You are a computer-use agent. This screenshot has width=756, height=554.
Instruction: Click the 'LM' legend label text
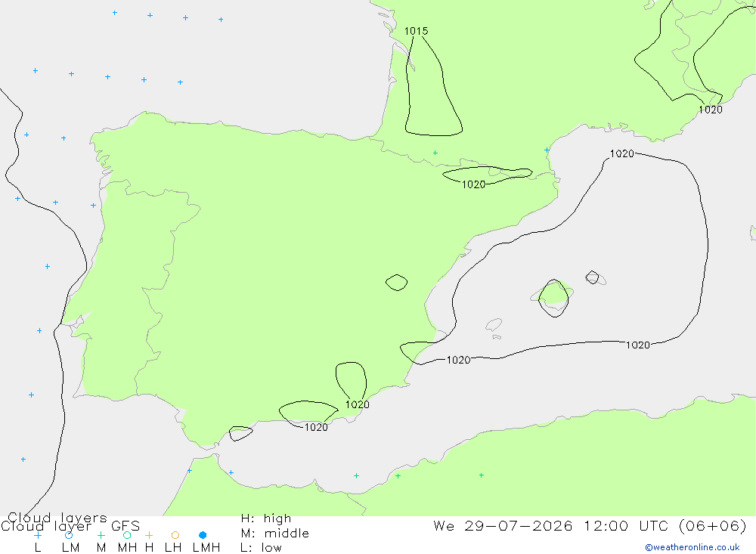[x=71, y=548]
